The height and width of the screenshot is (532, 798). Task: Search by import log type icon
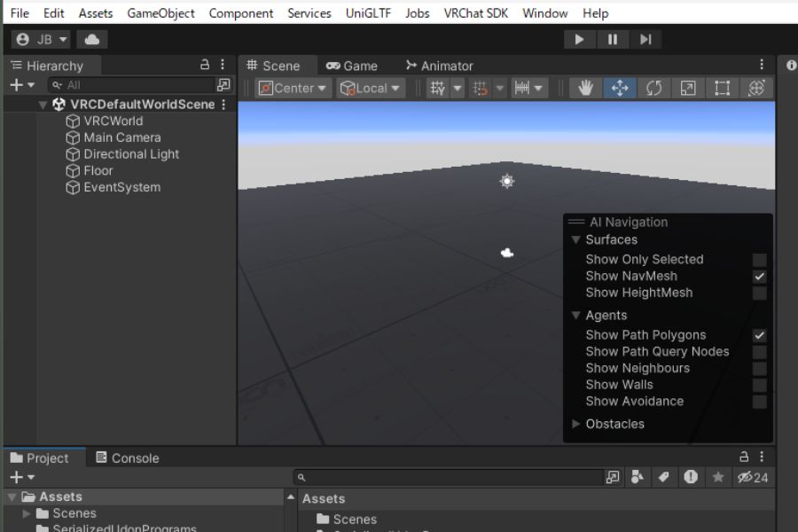(x=691, y=477)
